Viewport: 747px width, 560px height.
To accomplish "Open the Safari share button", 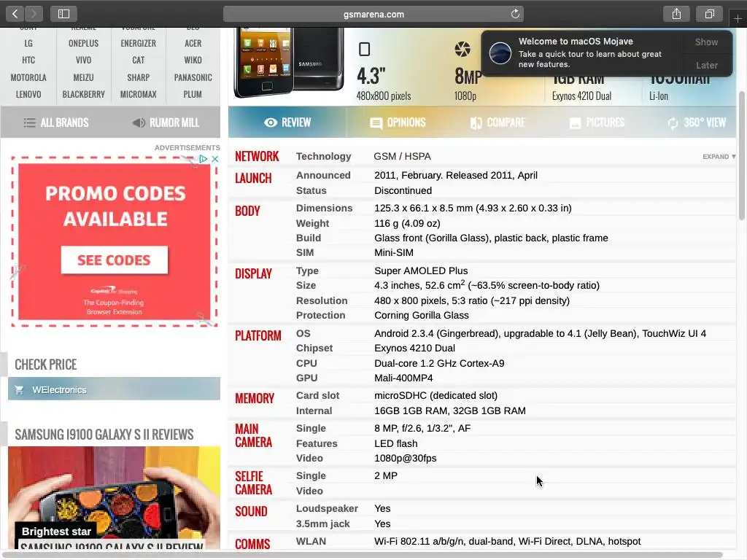I will click(676, 14).
